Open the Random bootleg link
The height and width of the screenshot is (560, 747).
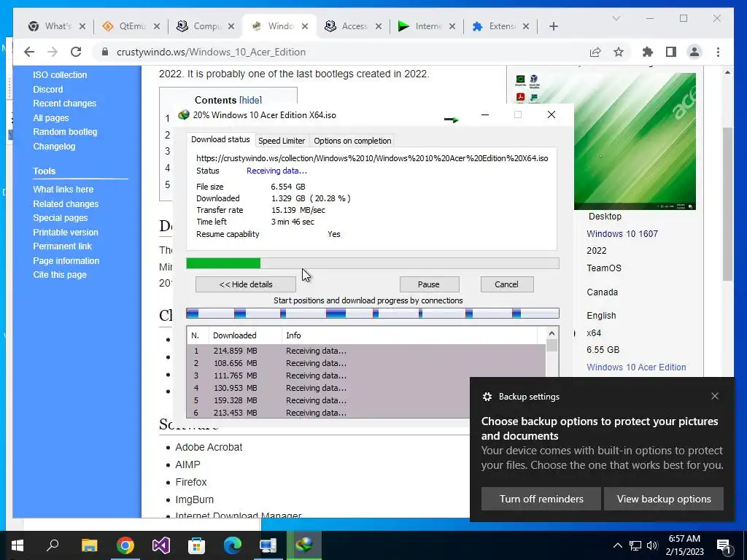click(65, 132)
